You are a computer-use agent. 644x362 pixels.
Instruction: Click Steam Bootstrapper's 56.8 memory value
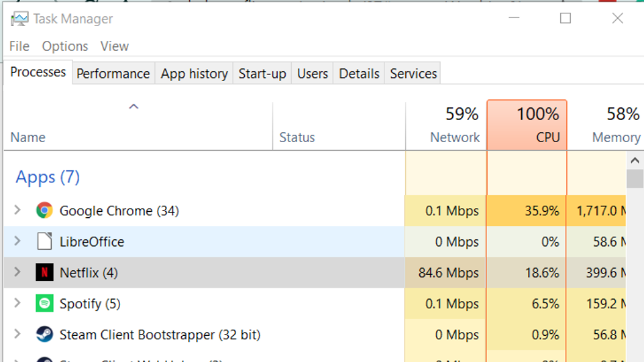[x=609, y=335]
